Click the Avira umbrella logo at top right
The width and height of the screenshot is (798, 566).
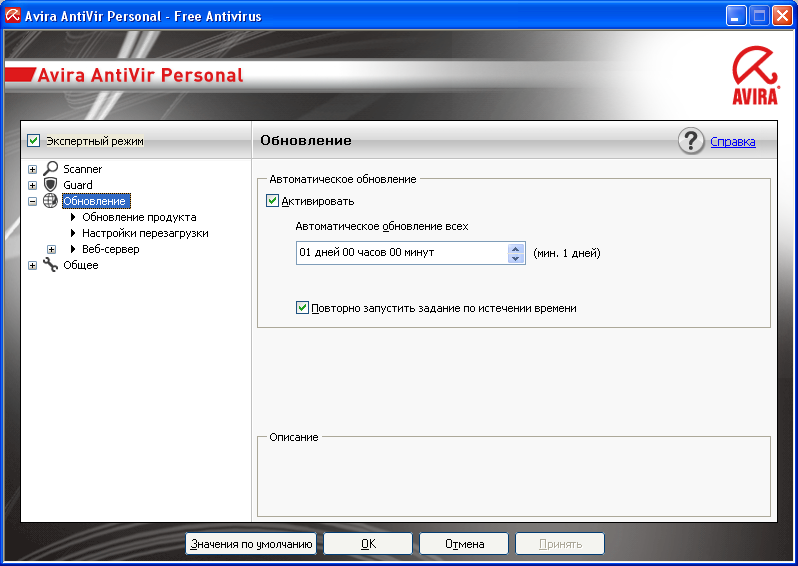point(755,75)
